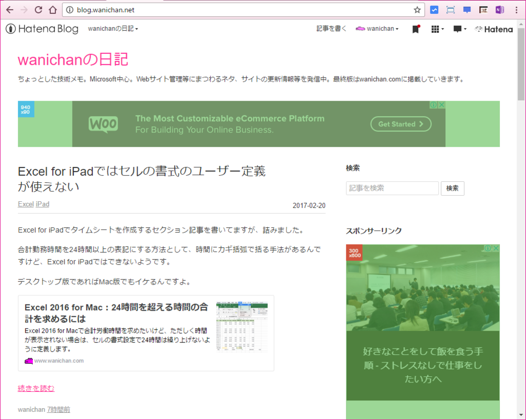Click the wanichan author name at article bottom
The height and width of the screenshot is (420, 526).
click(31, 409)
